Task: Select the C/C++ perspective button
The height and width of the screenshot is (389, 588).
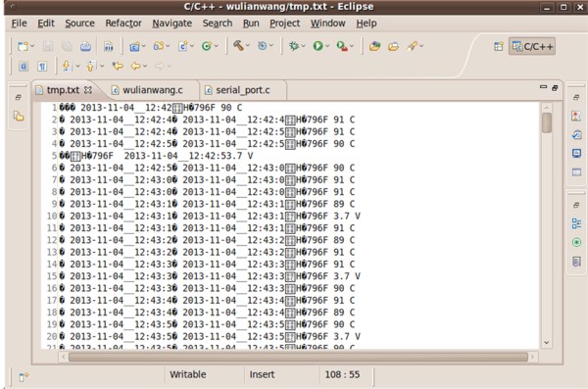Action: coord(532,46)
